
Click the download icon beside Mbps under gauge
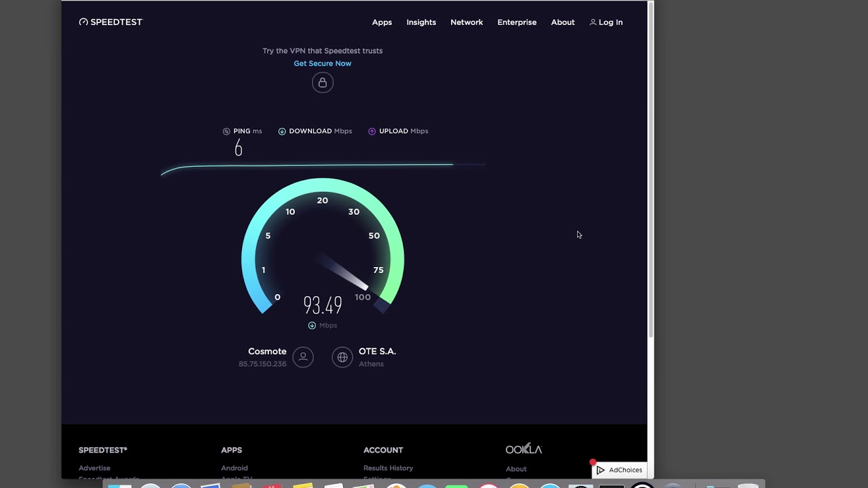coord(312,325)
